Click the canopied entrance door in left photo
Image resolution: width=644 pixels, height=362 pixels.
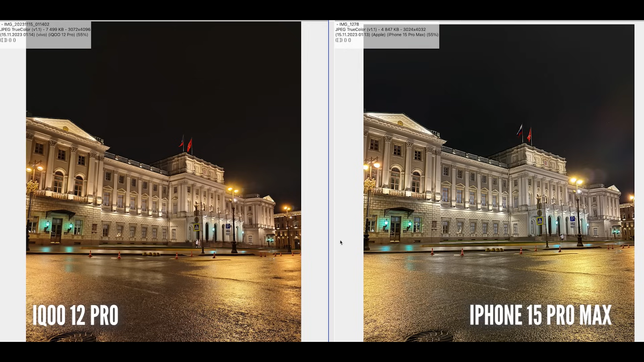point(56,229)
